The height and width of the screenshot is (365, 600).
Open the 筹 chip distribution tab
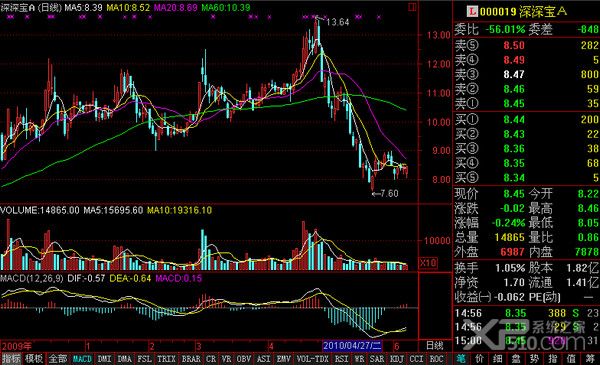point(590,359)
